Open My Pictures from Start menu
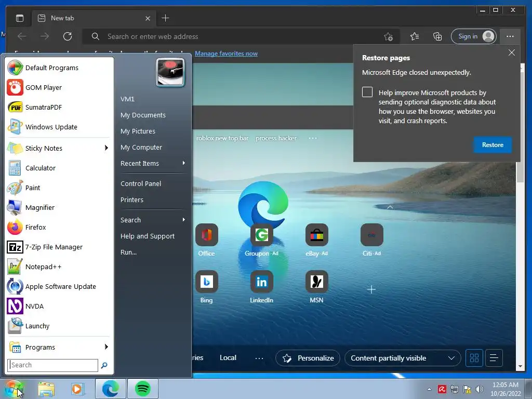Viewport: 532px width, 399px height. 138,131
